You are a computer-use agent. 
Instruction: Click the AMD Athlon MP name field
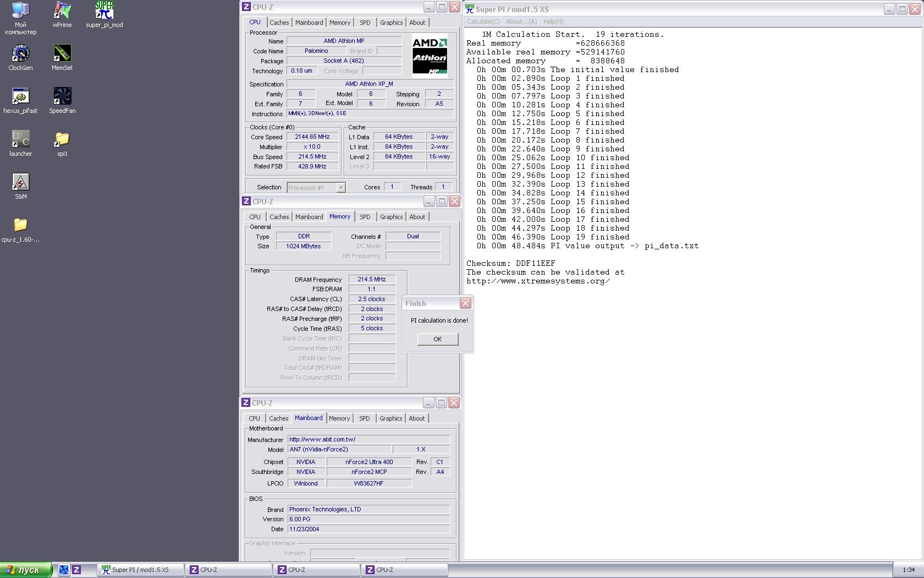[344, 41]
